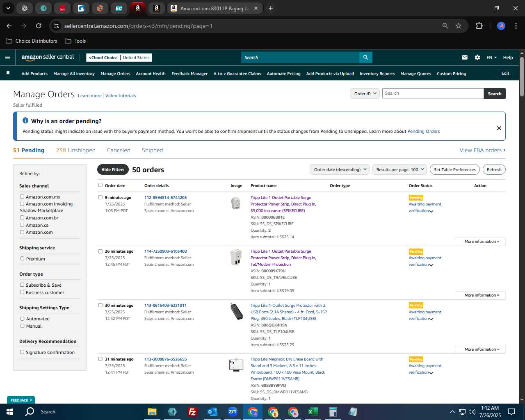This screenshot has width=525, height=420.
Task: Click the bookmark icon in favorites bar
Action: coord(8,73)
